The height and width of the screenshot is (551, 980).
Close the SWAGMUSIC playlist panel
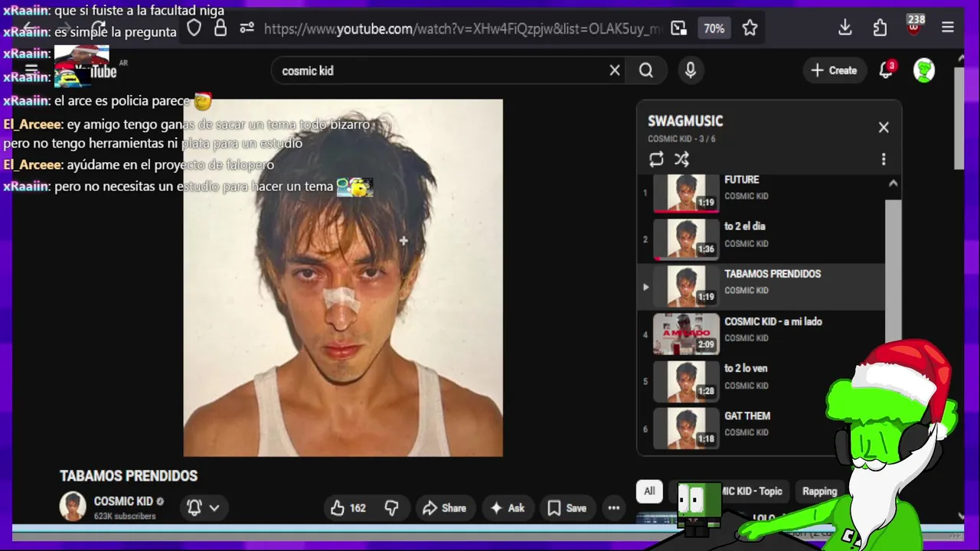point(884,127)
